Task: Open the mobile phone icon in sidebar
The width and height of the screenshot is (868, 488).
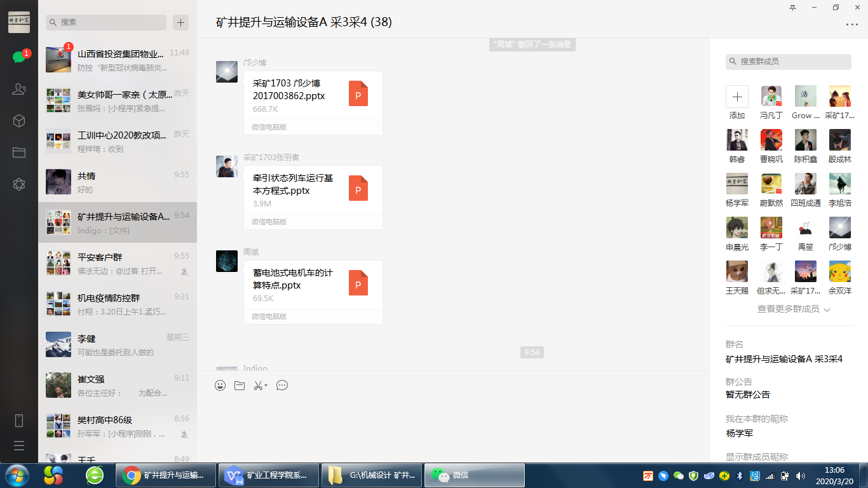Action: tap(19, 420)
